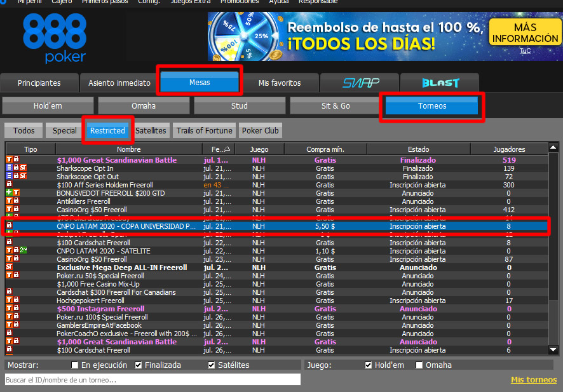Show Todos tournaments filter

click(x=24, y=131)
